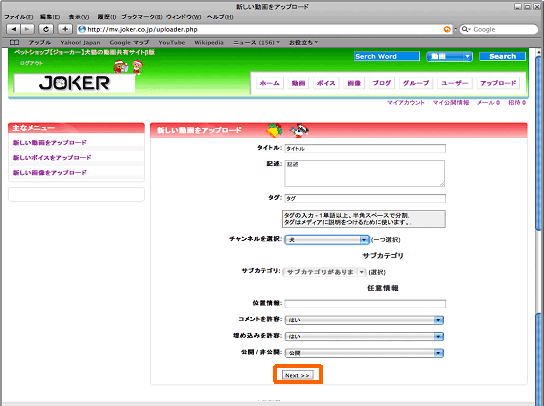Open the ウィンドウ menu
The width and height of the screenshot is (544, 406).
pyautogui.click(x=183, y=17)
